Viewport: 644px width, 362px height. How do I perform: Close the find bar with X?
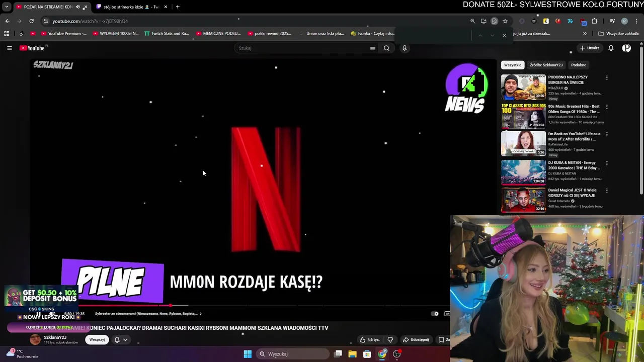(504, 36)
